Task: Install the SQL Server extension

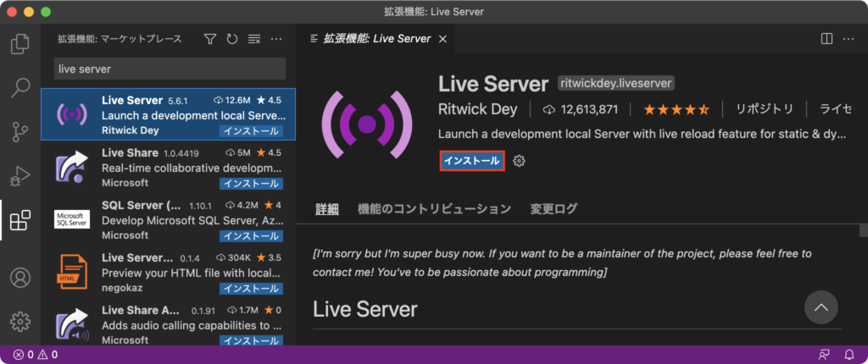Action: [x=251, y=235]
